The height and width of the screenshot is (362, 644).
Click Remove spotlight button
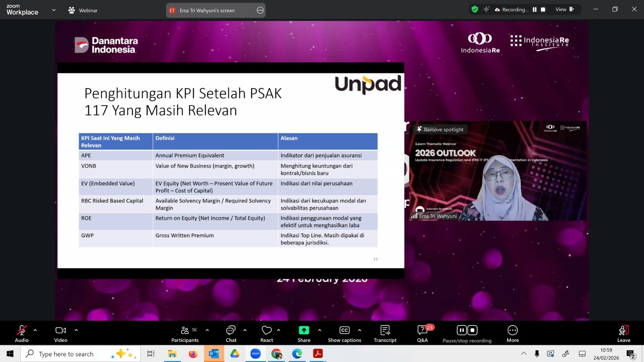point(440,130)
